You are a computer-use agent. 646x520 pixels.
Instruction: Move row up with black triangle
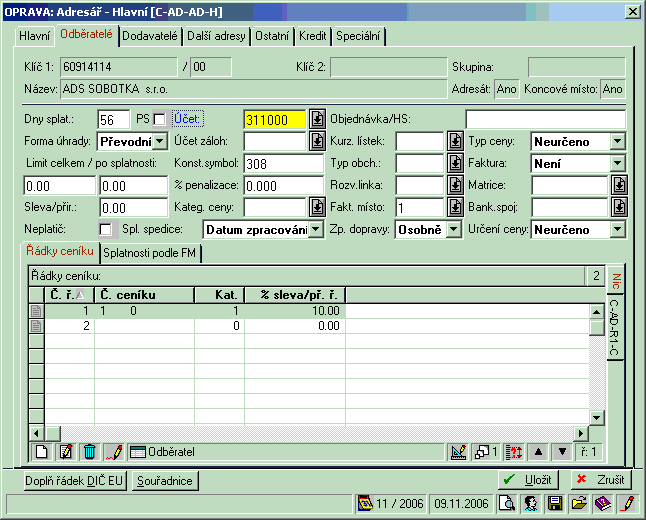pyautogui.click(x=538, y=452)
